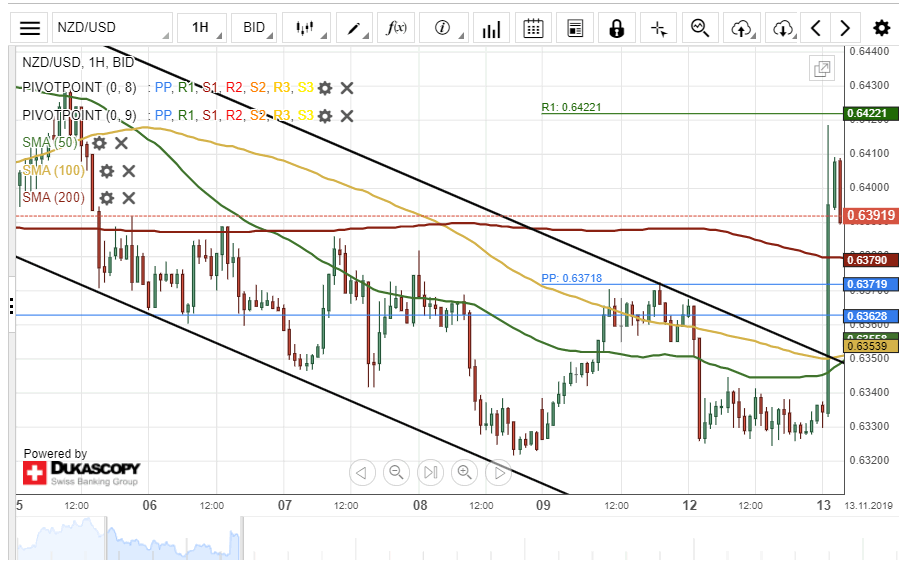This screenshot has width=907, height=561.
Task: Click the overview history range slider
Action: pyautogui.click(x=174, y=538)
